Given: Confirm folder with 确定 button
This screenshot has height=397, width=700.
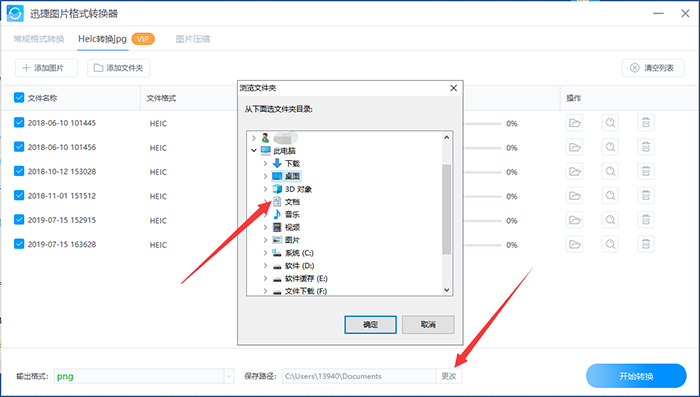Looking at the screenshot, I should pyautogui.click(x=370, y=325).
